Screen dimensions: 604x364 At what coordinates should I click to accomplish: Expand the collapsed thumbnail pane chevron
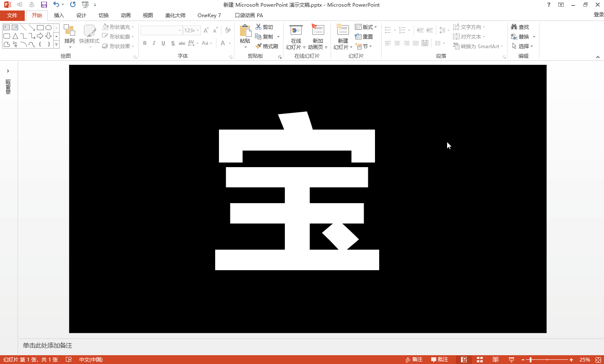(8, 71)
